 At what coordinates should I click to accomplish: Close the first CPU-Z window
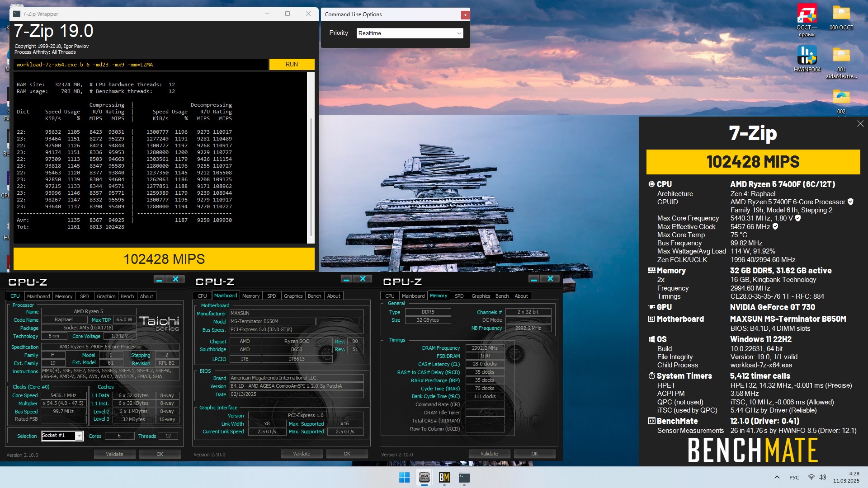(175, 279)
